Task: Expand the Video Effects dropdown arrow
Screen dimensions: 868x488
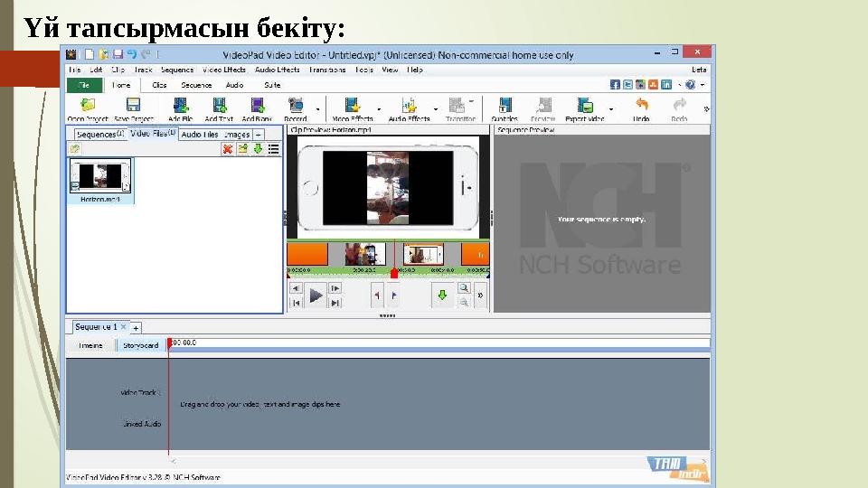Action: click(379, 109)
